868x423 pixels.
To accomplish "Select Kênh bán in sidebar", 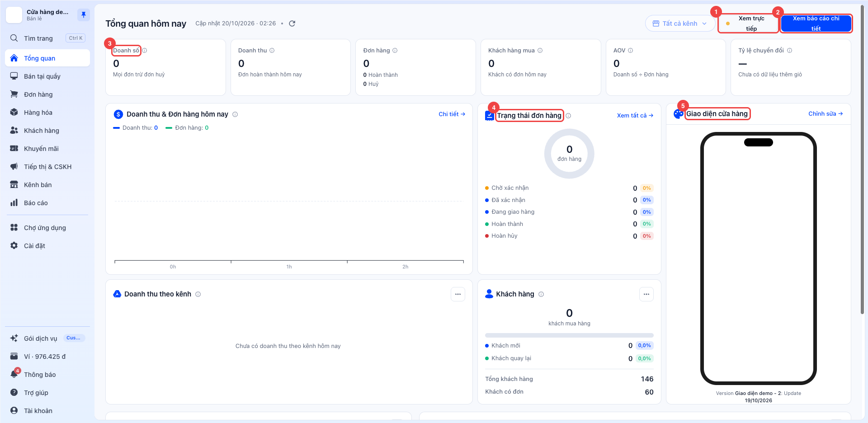I will pos(47,185).
